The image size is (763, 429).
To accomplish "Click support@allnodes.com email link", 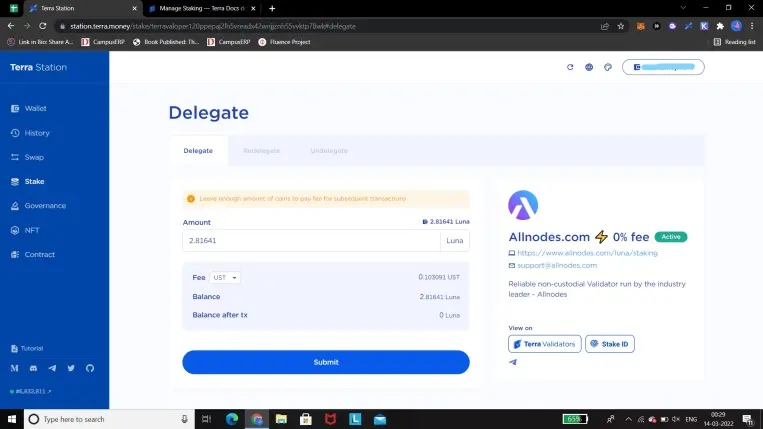I will [557, 266].
